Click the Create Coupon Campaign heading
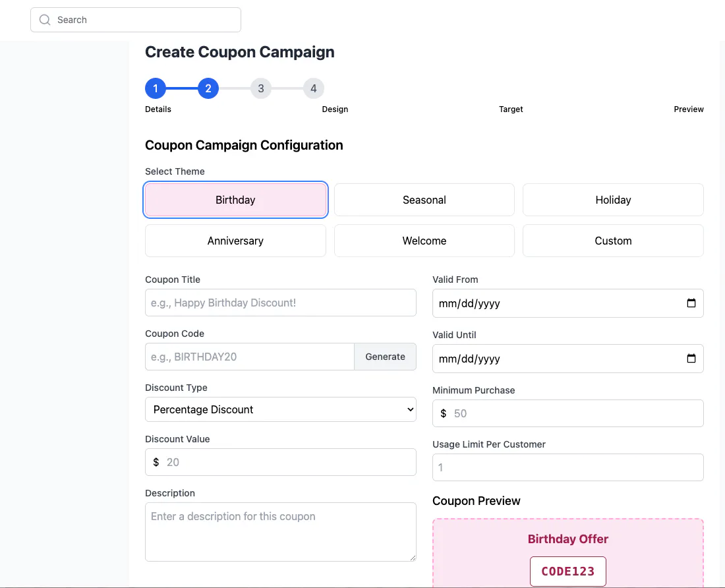Image resolution: width=725 pixels, height=588 pixels. (x=239, y=52)
